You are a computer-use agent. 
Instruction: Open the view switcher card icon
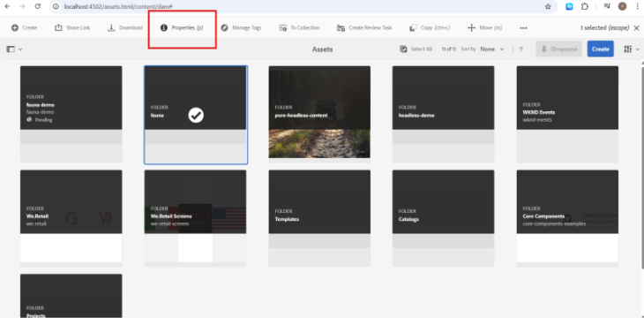click(x=627, y=49)
